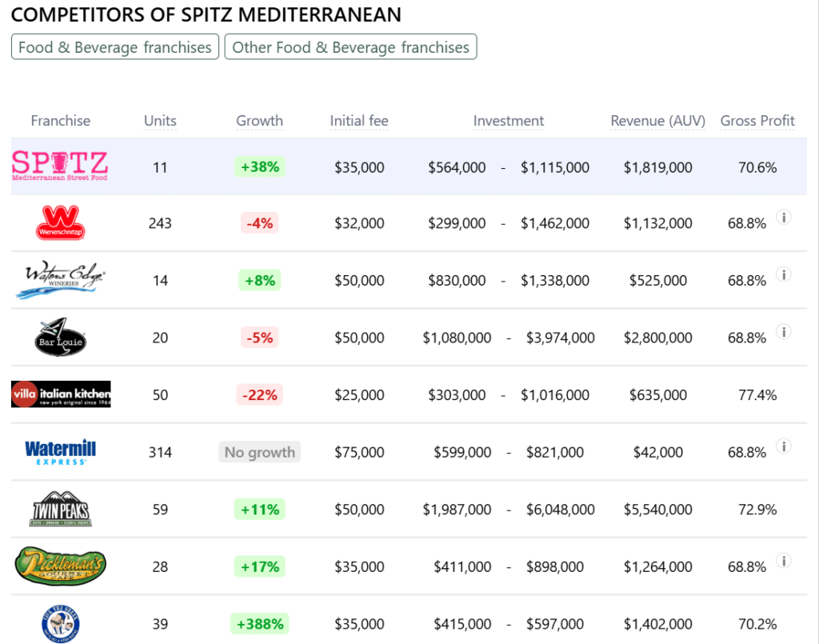Select the $597,000 investment maximum
The height and width of the screenshot is (644, 819).
(x=555, y=624)
